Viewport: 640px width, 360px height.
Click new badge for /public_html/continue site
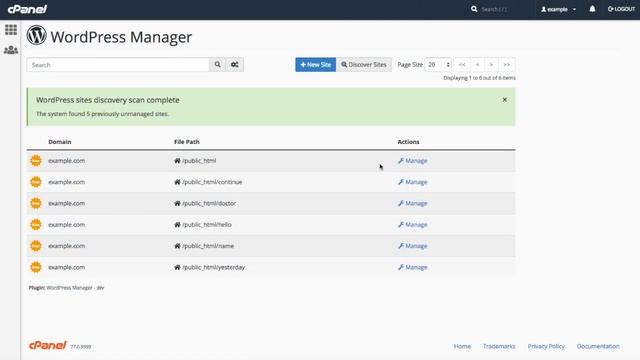click(36, 182)
